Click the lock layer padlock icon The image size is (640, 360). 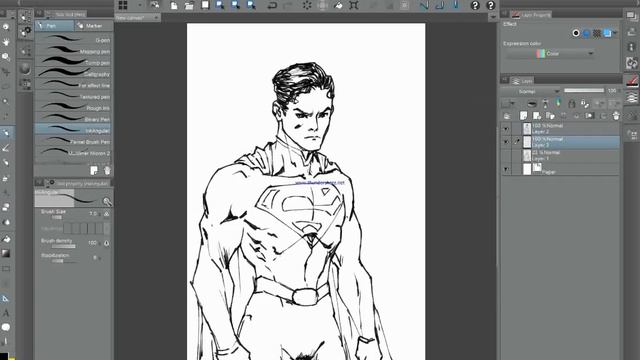pyautogui.click(x=572, y=104)
